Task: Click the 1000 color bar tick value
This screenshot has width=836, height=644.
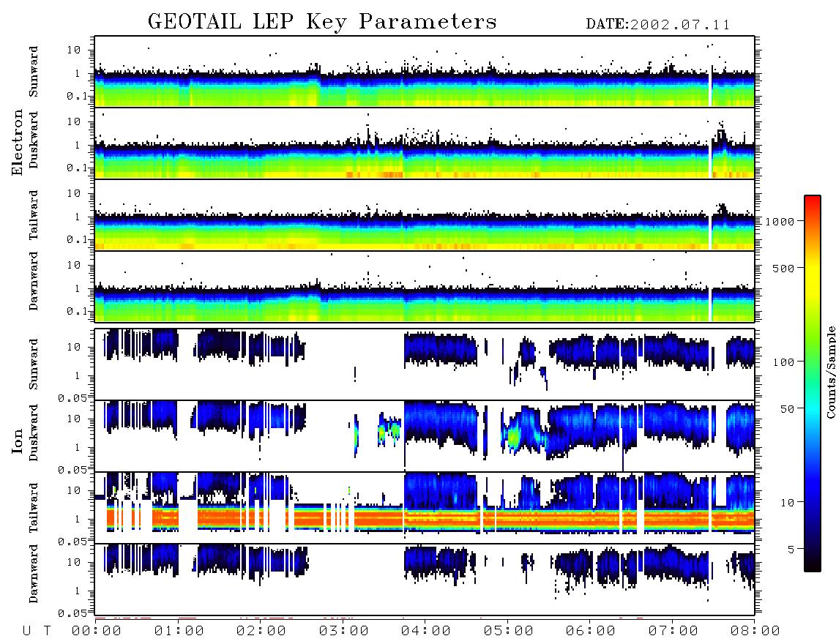Action: pos(780,222)
